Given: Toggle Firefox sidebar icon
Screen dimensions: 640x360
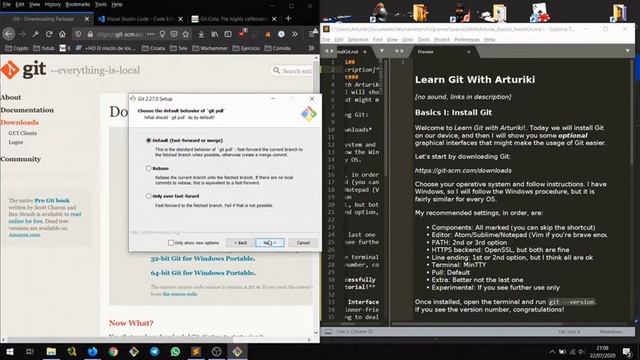Looking at the screenshot, I should tap(228, 34).
